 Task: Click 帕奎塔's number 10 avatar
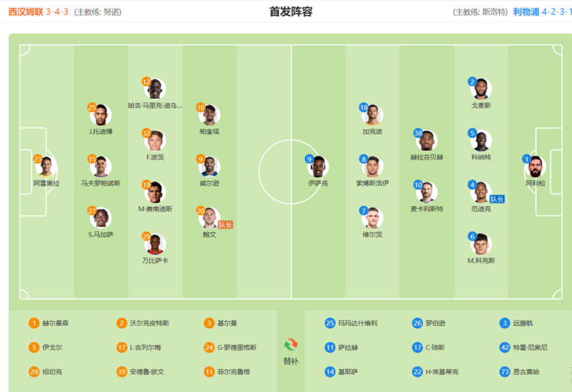point(210,116)
